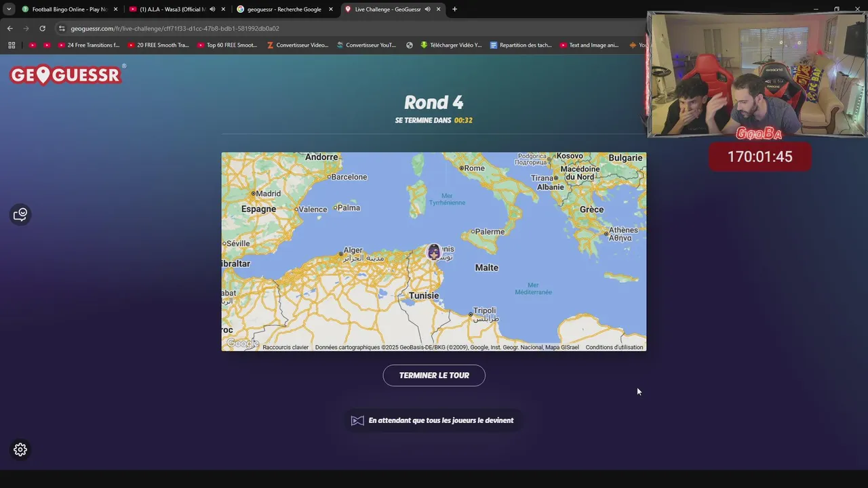The width and height of the screenshot is (868, 488).
Task: Switch to the Football Bingo Online tab
Action: point(69,9)
